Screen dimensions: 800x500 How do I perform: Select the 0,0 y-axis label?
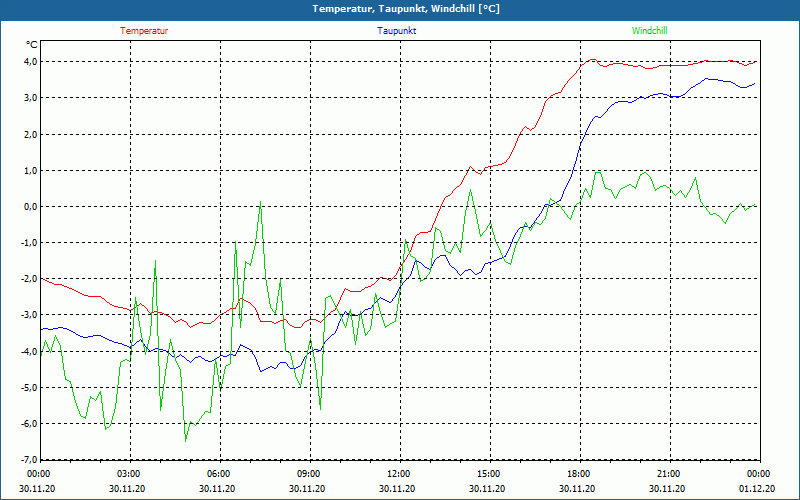pyautogui.click(x=30, y=207)
